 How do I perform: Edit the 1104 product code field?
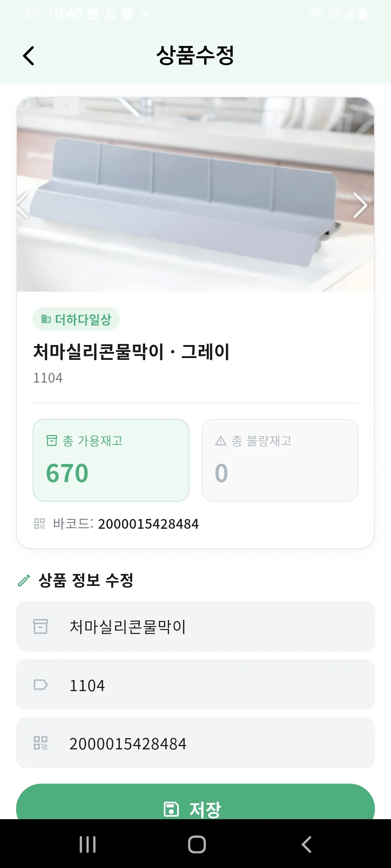(x=217, y=685)
